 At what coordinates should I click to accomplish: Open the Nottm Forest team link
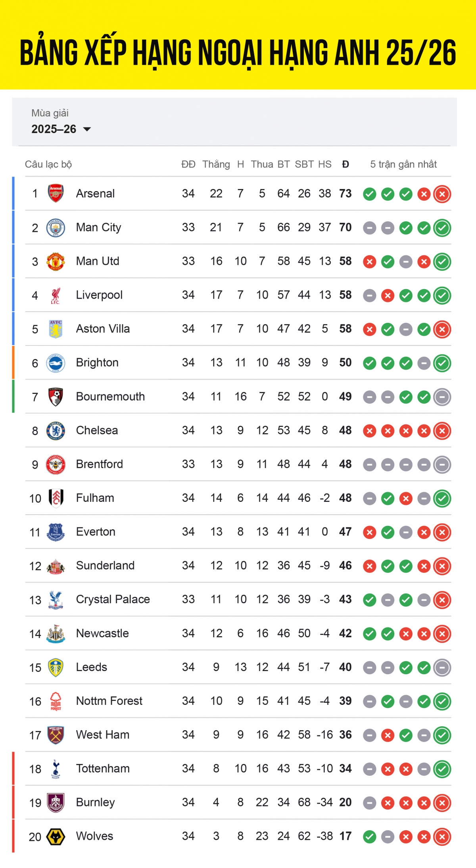109,701
